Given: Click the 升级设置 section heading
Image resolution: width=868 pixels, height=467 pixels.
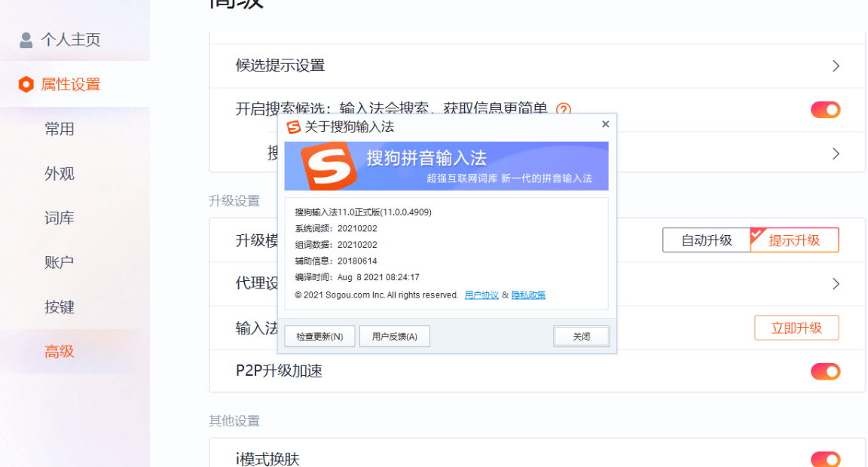Looking at the screenshot, I should pos(234,201).
